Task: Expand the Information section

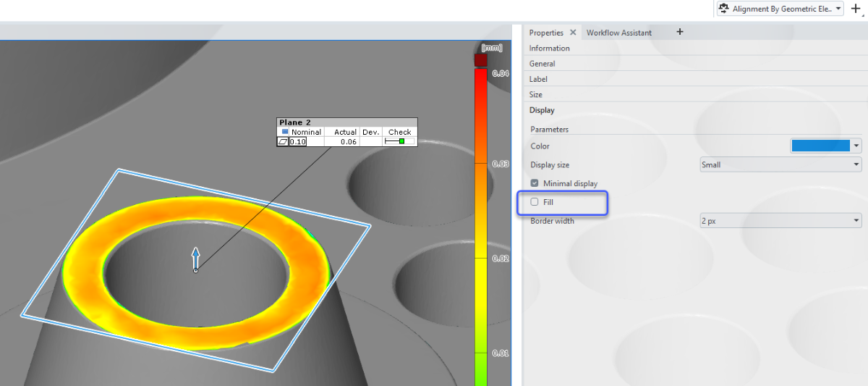Action: click(549, 49)
